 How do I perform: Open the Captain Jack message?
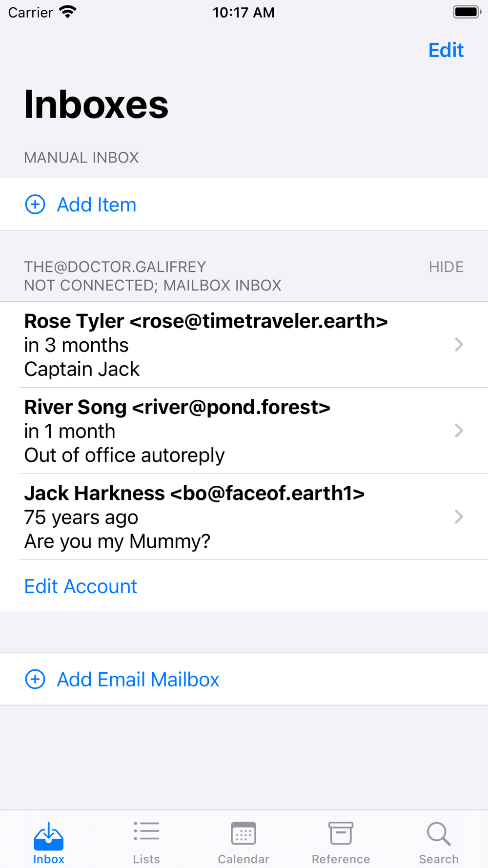tap(244, 345)
